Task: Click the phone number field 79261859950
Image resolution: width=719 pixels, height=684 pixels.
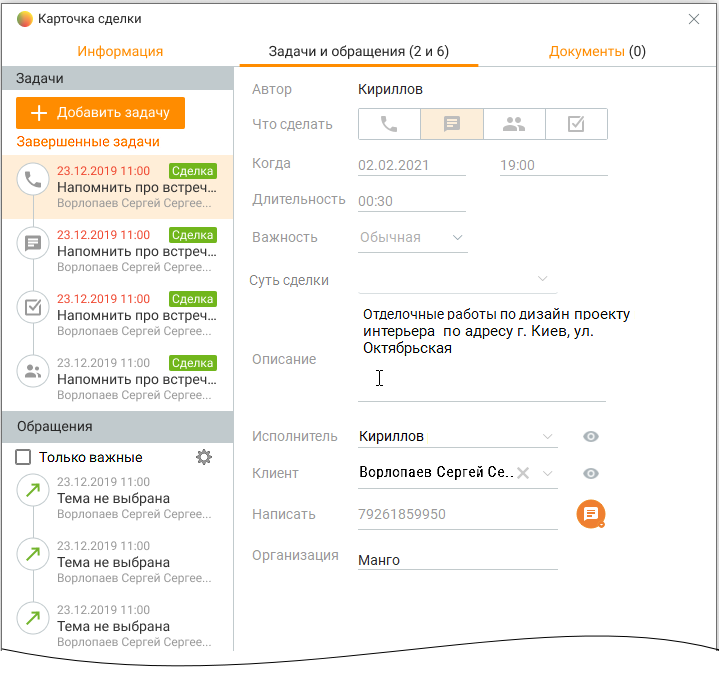Action: 458,514
